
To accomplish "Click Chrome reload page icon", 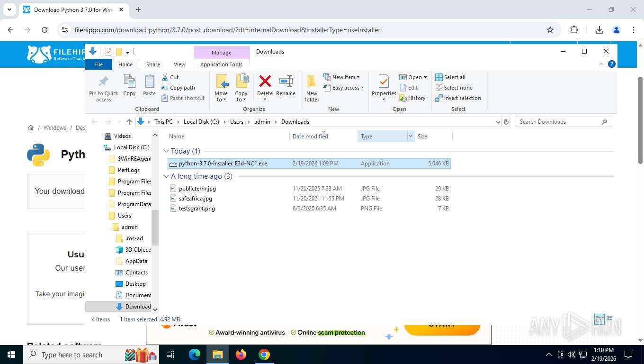I will coord(45,30).
